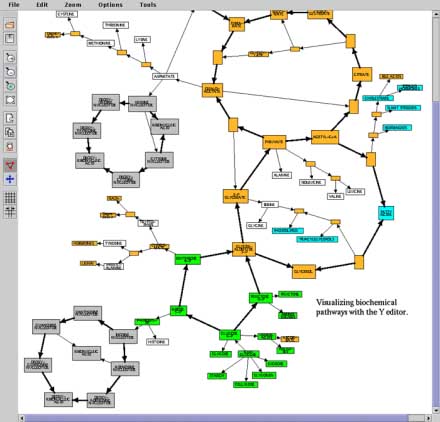440x422 pixels.
Task: Click the vertical scrollbar down arrow
Action: tap(436, 411)
